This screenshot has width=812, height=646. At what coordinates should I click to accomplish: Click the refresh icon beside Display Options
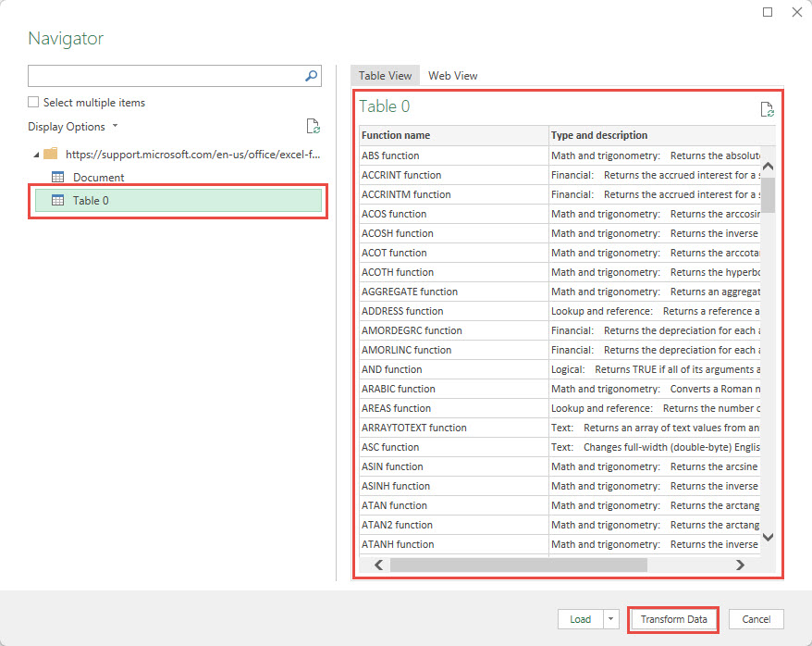(x=313, y=127)
